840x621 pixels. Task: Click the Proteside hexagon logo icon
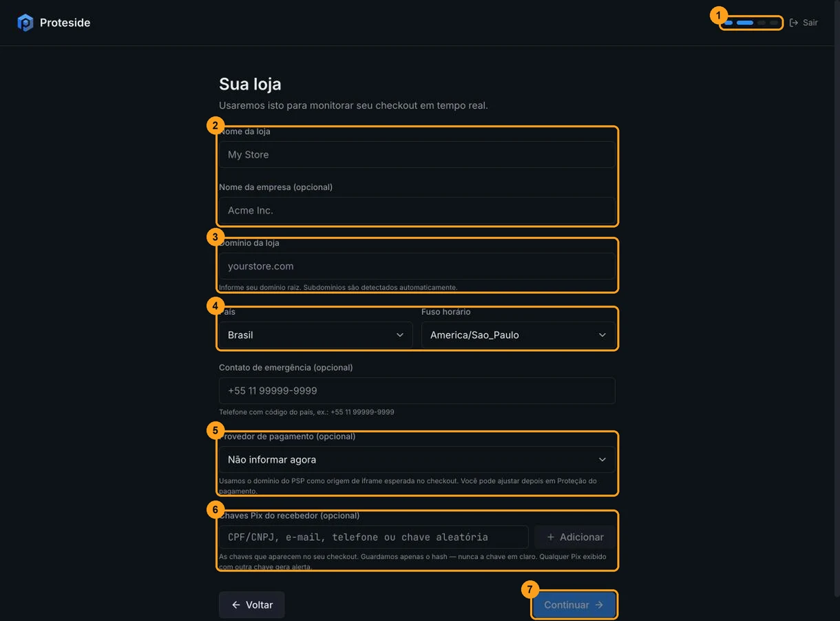(x=25, y=23)
